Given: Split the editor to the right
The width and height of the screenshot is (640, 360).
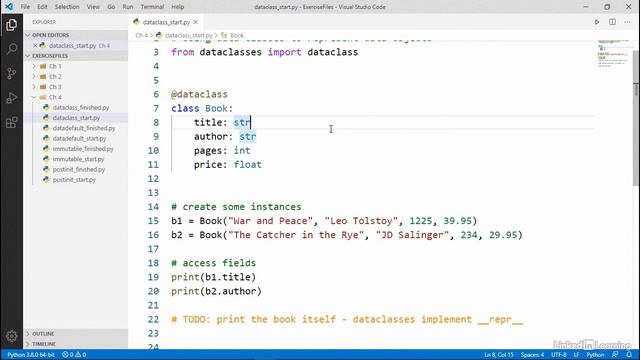Looking at the screenshot, I should [612, 22].
